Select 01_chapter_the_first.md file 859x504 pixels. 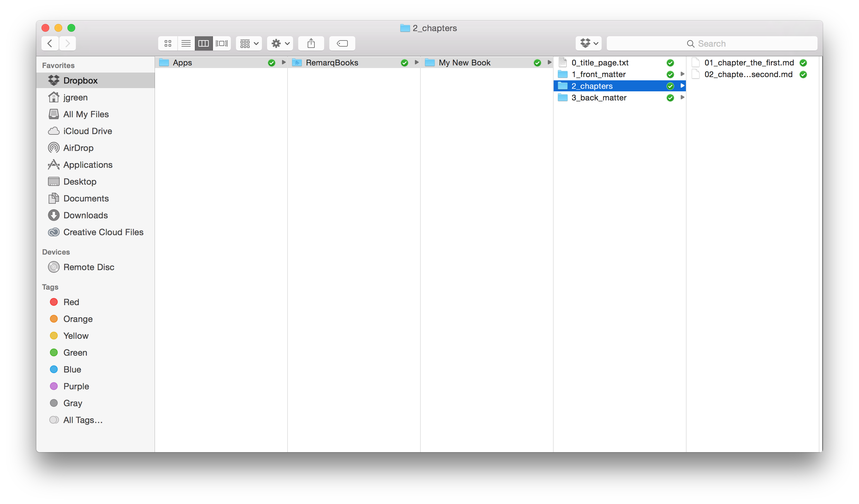pos(752,63)
